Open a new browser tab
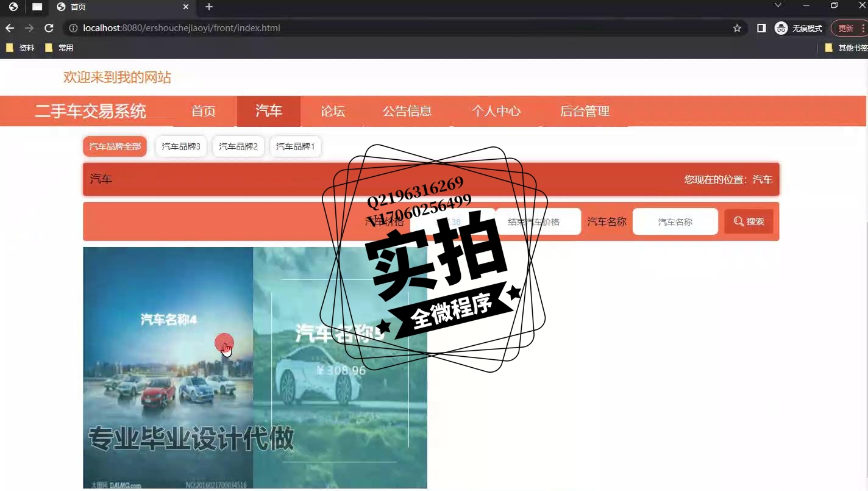This screenshot has width=868, height=491. [209, 7]
